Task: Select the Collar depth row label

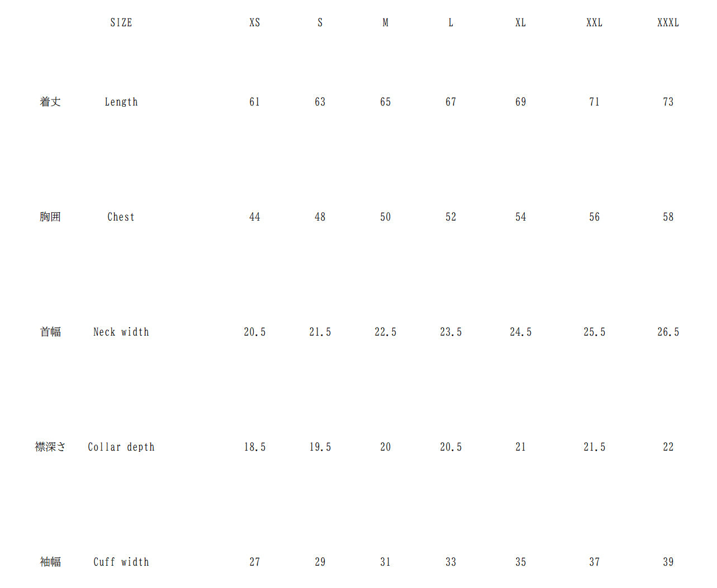Action: coord(121,447)
